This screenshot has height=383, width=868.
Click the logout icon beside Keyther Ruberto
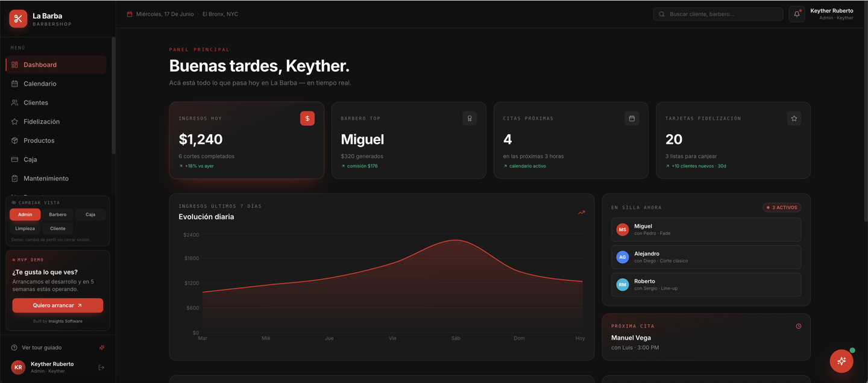pyautogui.click(x=101, y=367)
